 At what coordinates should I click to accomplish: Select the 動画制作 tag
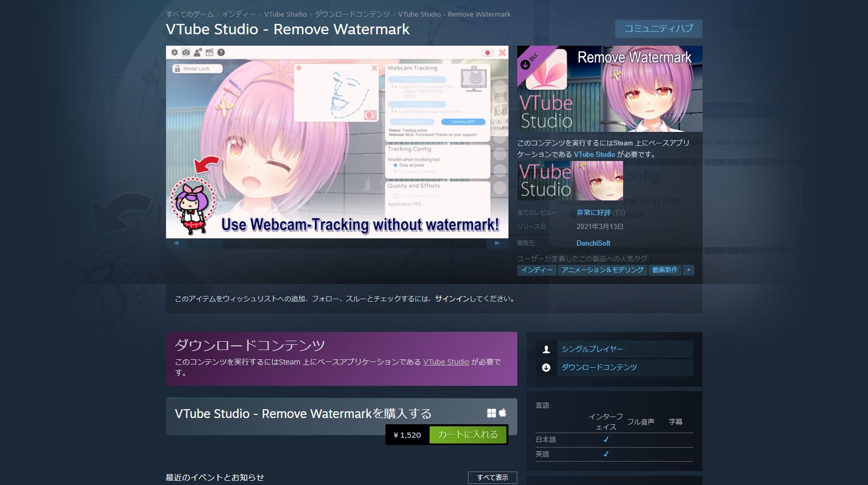click(665, 270)
